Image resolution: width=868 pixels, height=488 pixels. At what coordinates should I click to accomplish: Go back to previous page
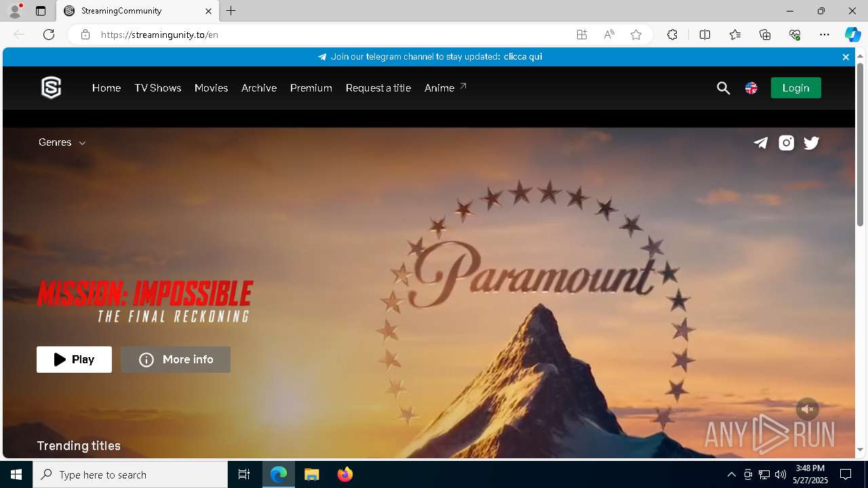(x=19, y=35)
